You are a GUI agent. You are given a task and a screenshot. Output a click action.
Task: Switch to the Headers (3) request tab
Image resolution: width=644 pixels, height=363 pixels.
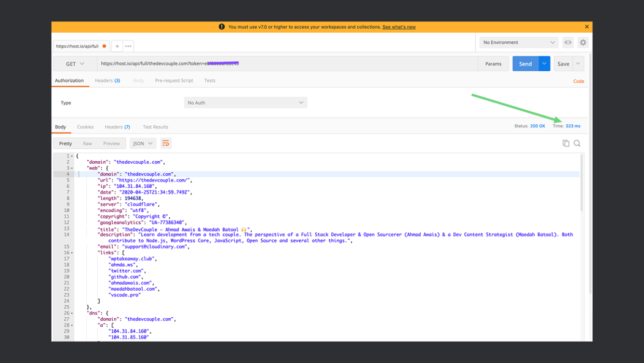[107, 81]
